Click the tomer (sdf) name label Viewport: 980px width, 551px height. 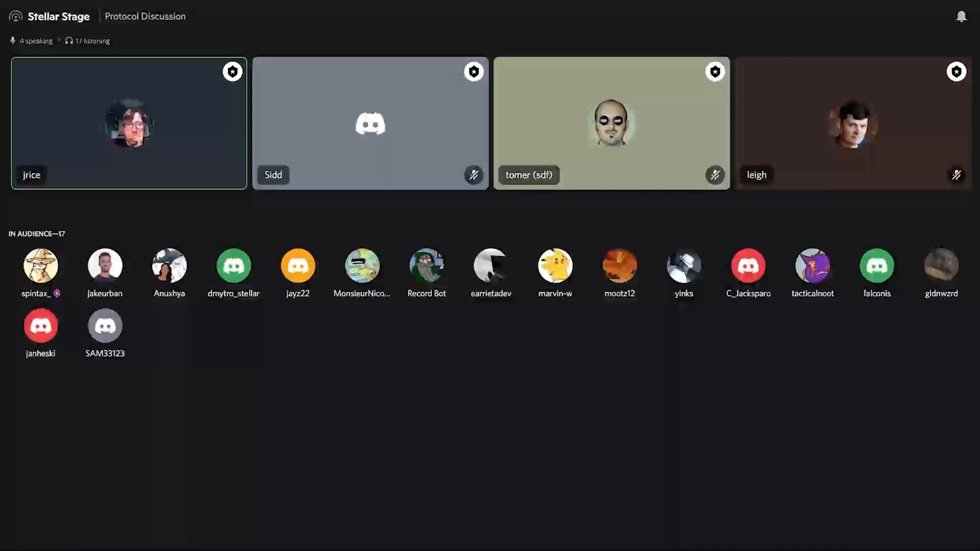click(529, 175)
